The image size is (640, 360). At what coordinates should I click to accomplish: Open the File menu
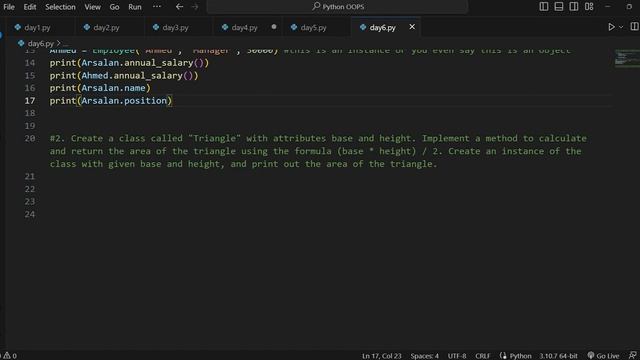pos(9,7)
